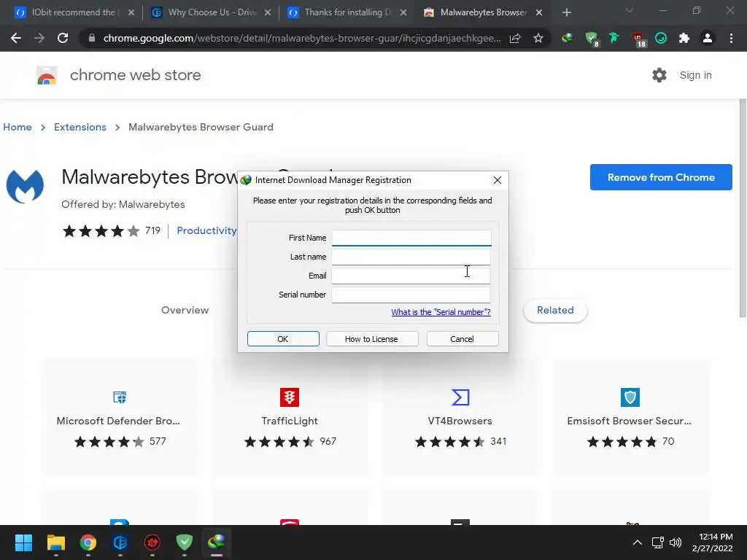Open the TrafficLight extension title

289,421
